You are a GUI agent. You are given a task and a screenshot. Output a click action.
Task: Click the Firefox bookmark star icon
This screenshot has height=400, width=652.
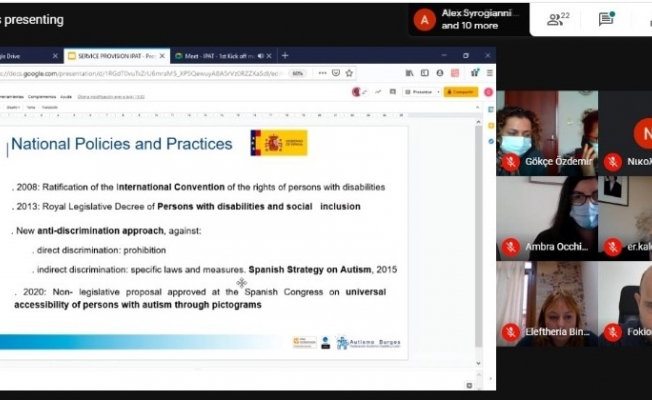tap(349, 73)
